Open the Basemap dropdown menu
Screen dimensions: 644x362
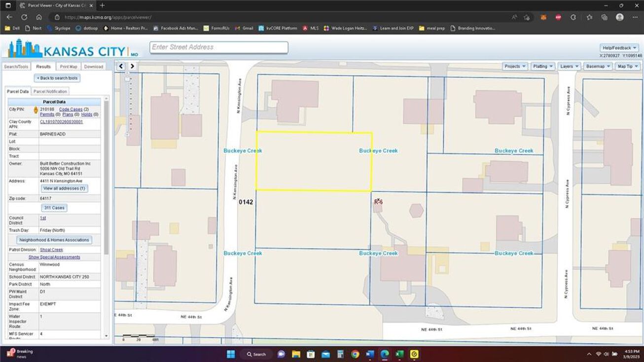click(598, 66)
